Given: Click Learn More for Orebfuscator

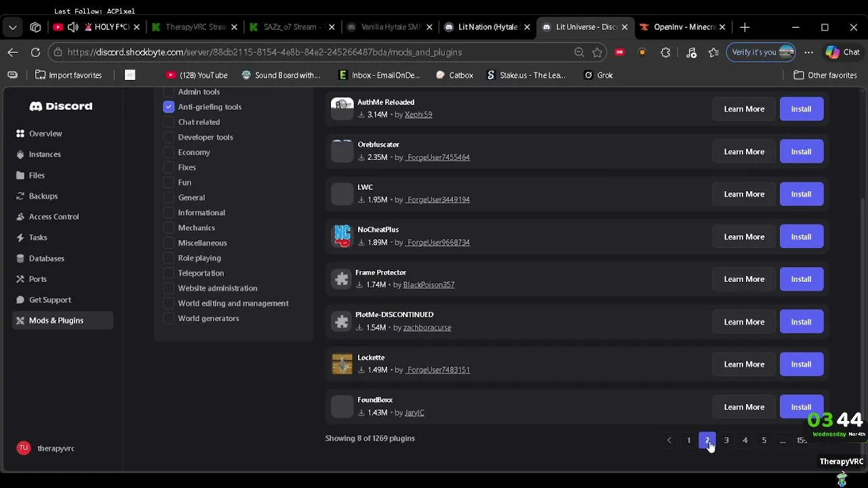Looking at the screenshot, I should (x=744, y=152).
